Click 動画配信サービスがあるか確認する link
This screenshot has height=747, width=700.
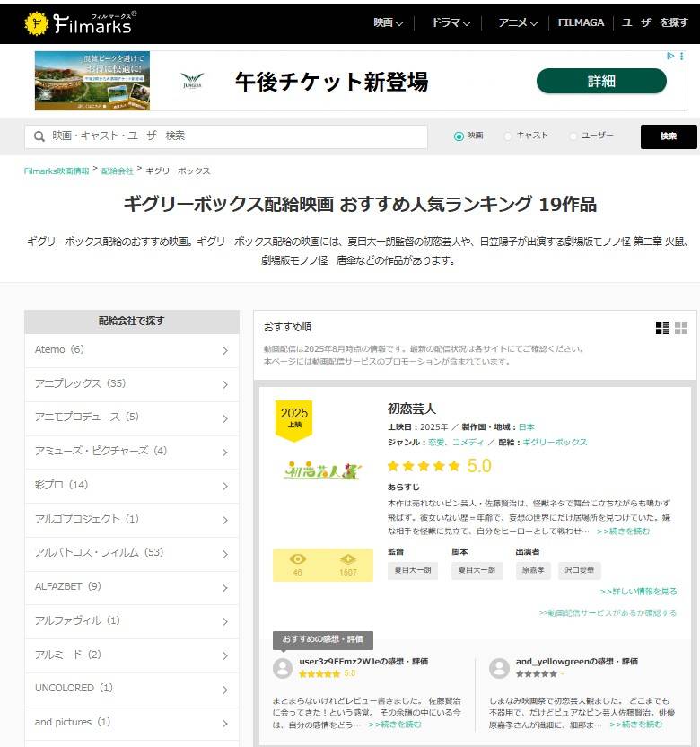[x=608, y=612]
